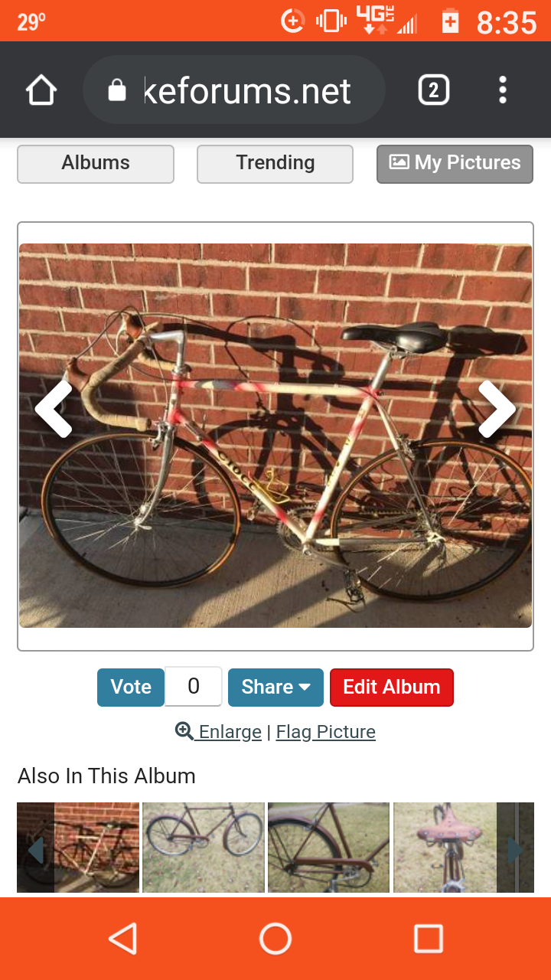Image resolution: width=551 pixels, height=980 pixels.
Task: Open the tab switcher showing 2 tabs
Action: pos(433,90)
